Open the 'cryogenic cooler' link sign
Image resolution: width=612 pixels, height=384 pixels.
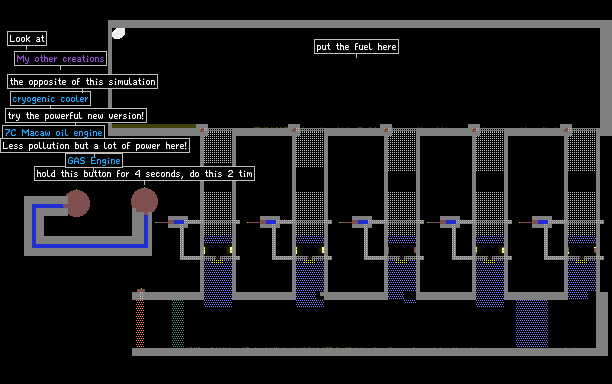tap(50, 99)
